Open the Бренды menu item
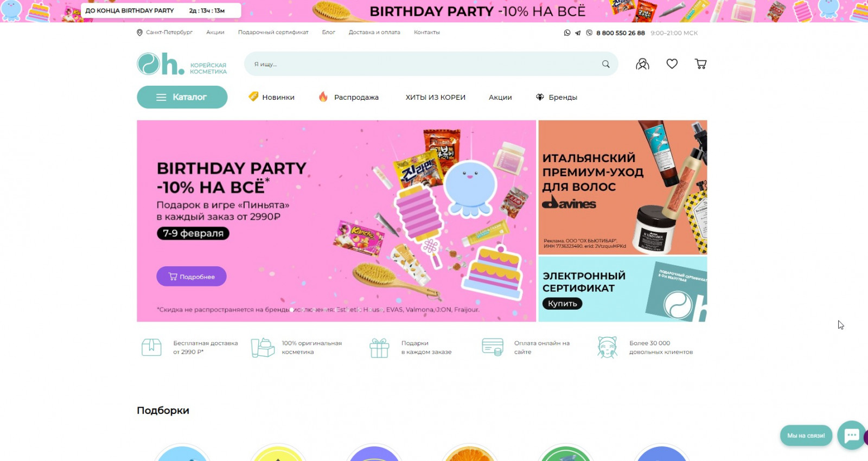 pos(557,97)
